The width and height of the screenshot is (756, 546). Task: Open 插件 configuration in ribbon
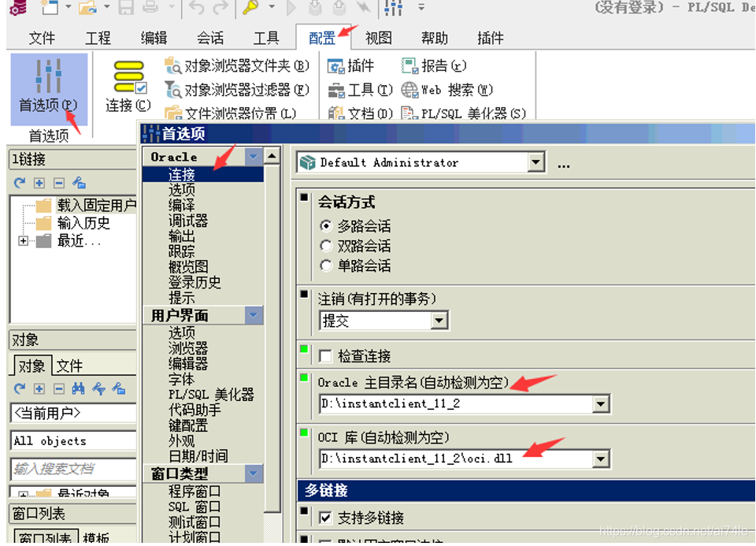(350, 65)
